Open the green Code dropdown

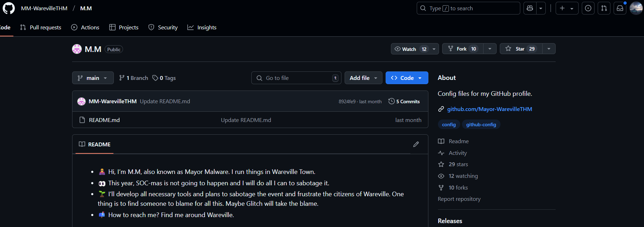click(x=407, y=78)
